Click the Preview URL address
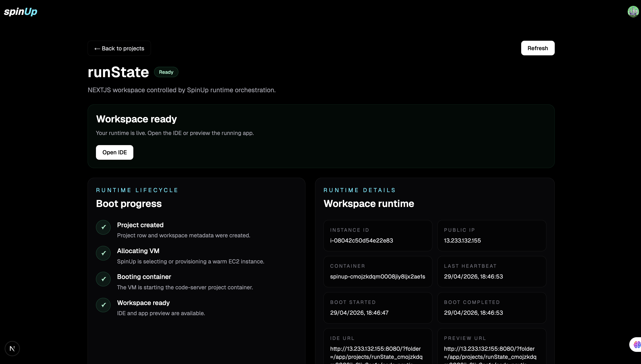This screenshot has width=641, height=364. point(490,355)
